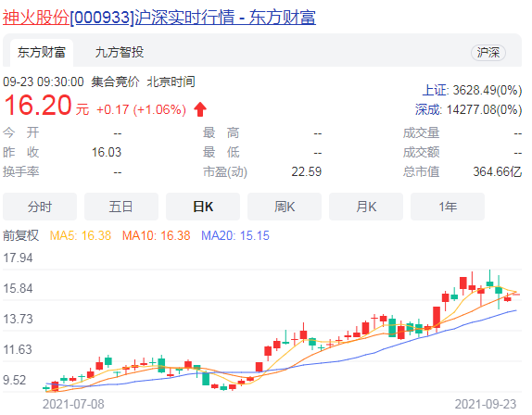Select the 五日 chart view
This screenshot has height=415, width=532.
click(x=121, y=207)
